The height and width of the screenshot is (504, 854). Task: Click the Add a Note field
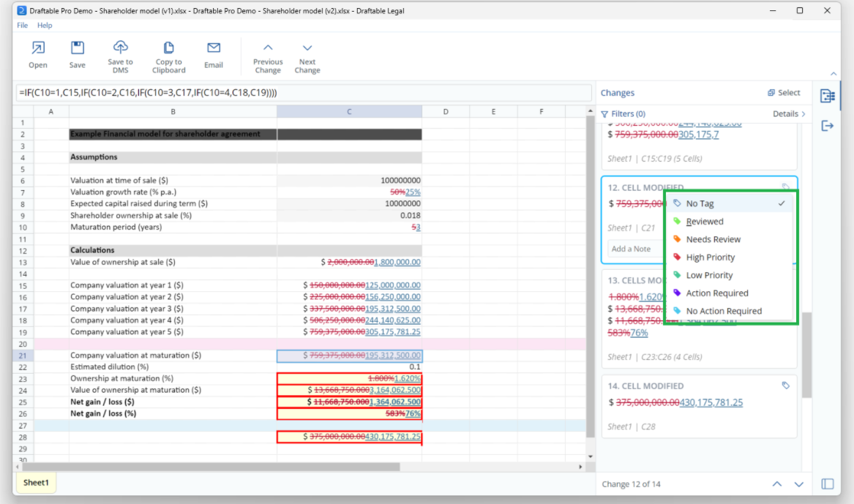point(635,249)
